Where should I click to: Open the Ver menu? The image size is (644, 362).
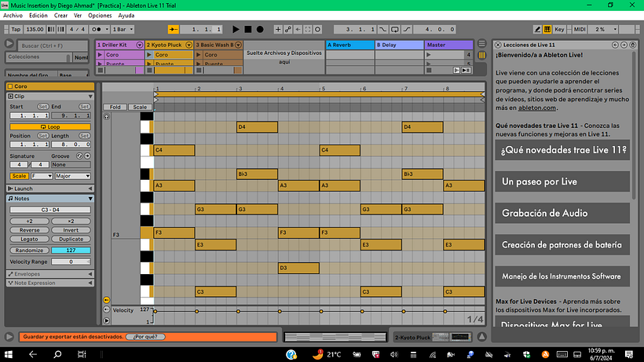pos(78,16)
